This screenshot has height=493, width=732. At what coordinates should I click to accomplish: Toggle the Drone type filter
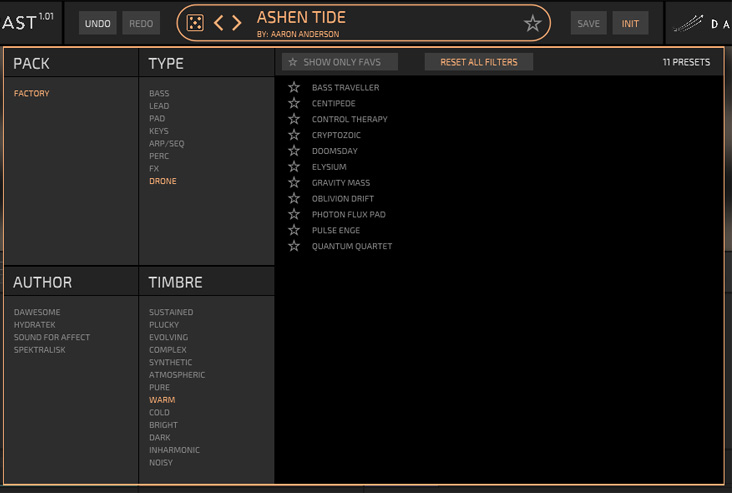[x=163, y=181]
